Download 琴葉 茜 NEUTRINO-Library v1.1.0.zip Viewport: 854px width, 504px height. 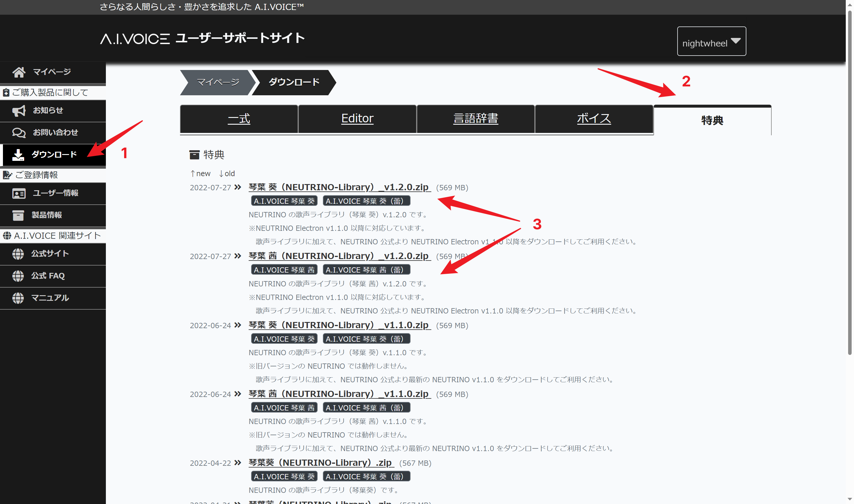coord(339,394)
